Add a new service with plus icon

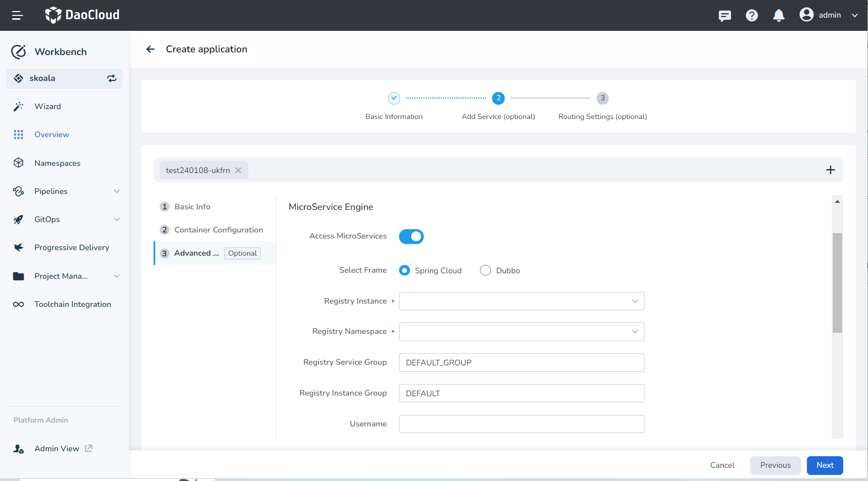click(830, 170)
